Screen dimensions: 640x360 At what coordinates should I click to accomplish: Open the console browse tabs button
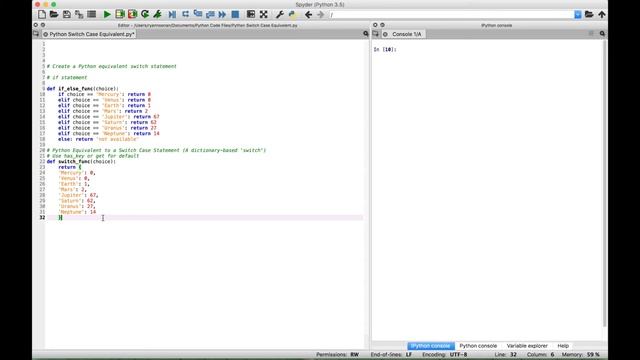(376, 34)
